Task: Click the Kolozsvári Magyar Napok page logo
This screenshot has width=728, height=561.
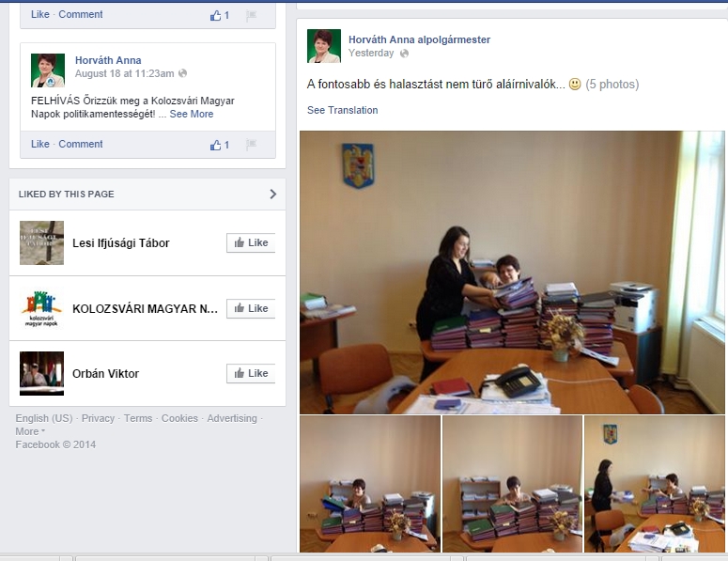Action: point(41,308)
